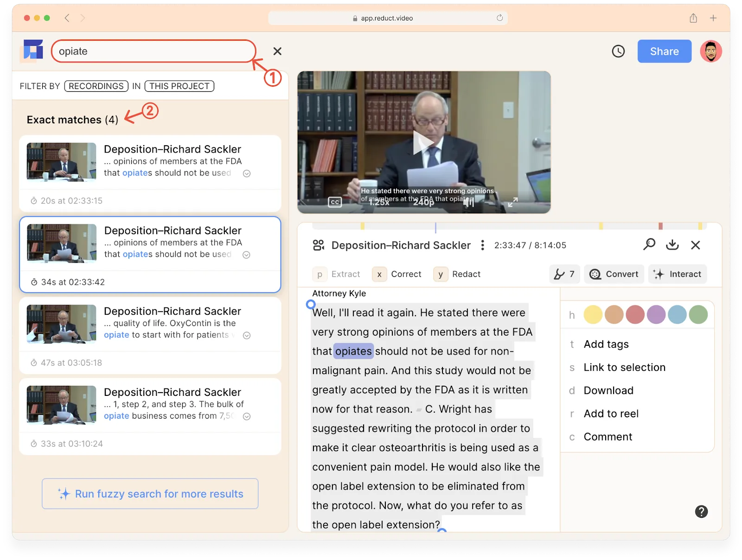Open the history clock icon
This screenshot has width=742, height=560.
618,51
